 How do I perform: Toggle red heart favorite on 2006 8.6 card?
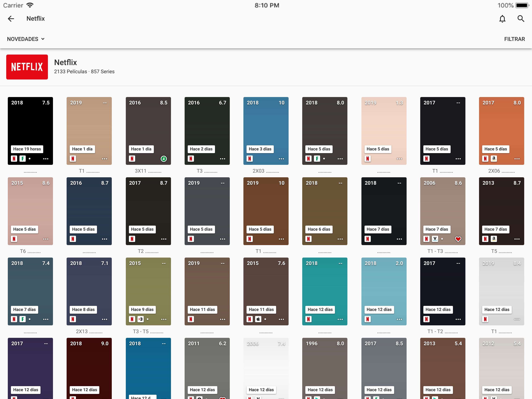[x=458, y=239]
